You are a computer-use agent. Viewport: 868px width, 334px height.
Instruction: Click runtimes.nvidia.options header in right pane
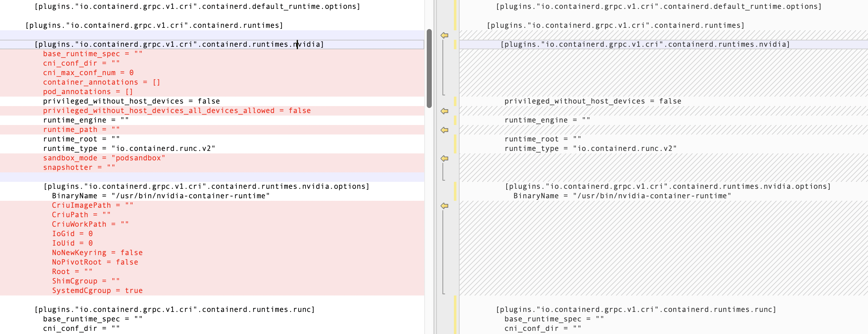668,186
